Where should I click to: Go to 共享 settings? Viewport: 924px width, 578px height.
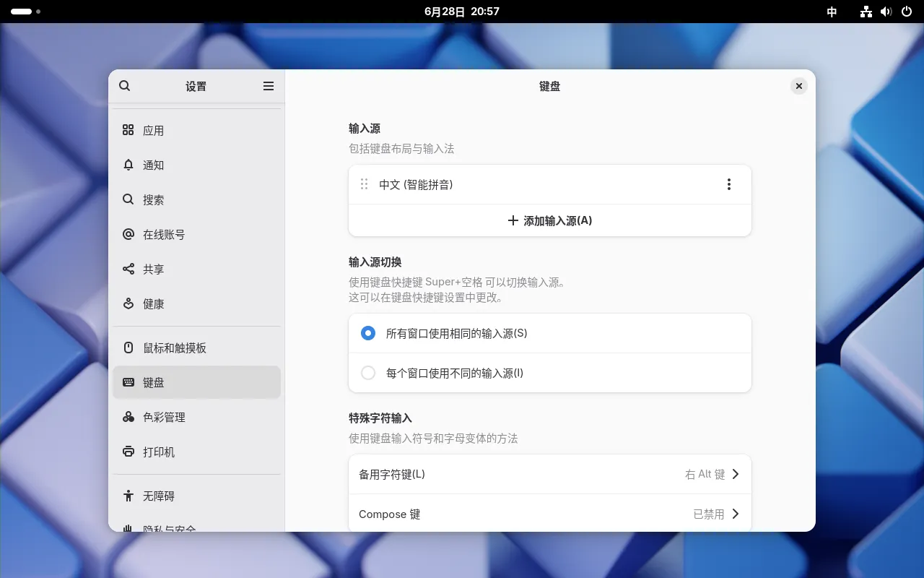click(x=196, y=269)
